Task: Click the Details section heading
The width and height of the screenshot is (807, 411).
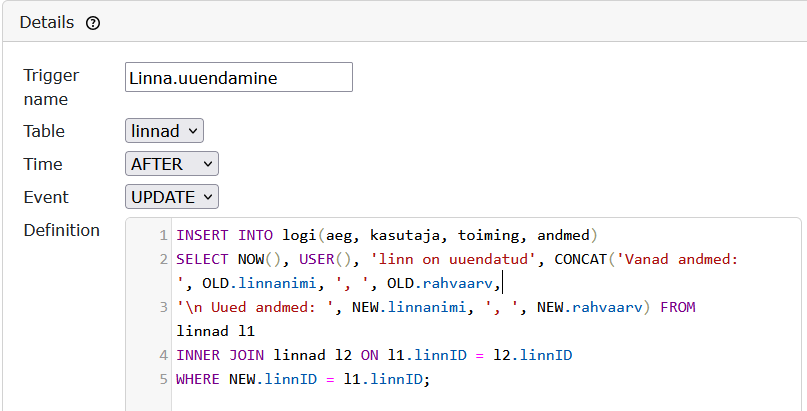Action: click(x=47, y=22)
